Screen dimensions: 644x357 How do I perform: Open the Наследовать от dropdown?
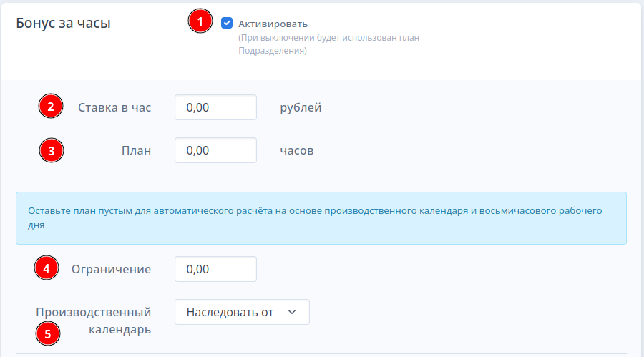click(x=242, y=312)
